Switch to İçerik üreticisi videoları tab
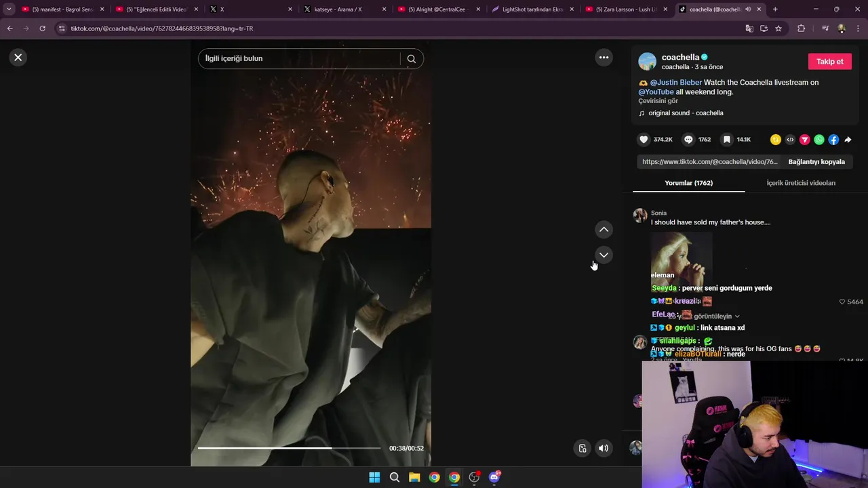The image size is (868, 488). (x=801, y=183)
